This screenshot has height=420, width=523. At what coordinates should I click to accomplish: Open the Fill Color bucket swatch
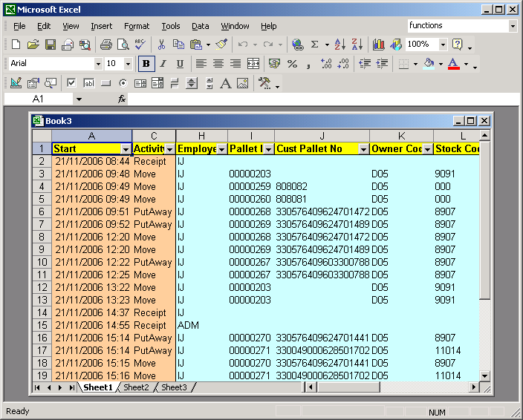click(x=429, y=64)
